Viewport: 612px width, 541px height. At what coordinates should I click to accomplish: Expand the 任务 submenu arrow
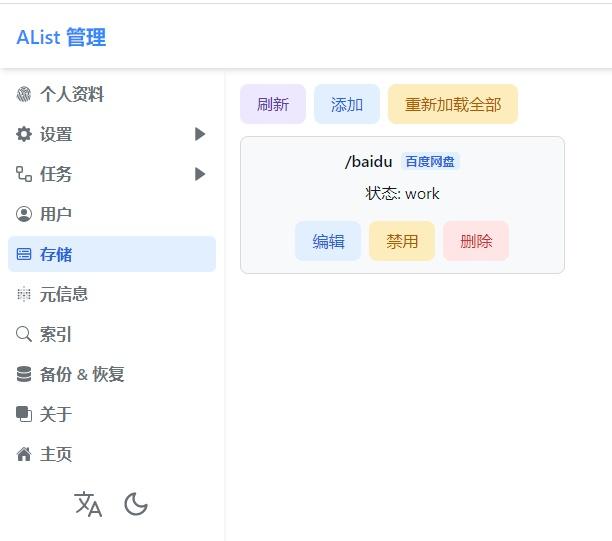[x=200, y=174]
